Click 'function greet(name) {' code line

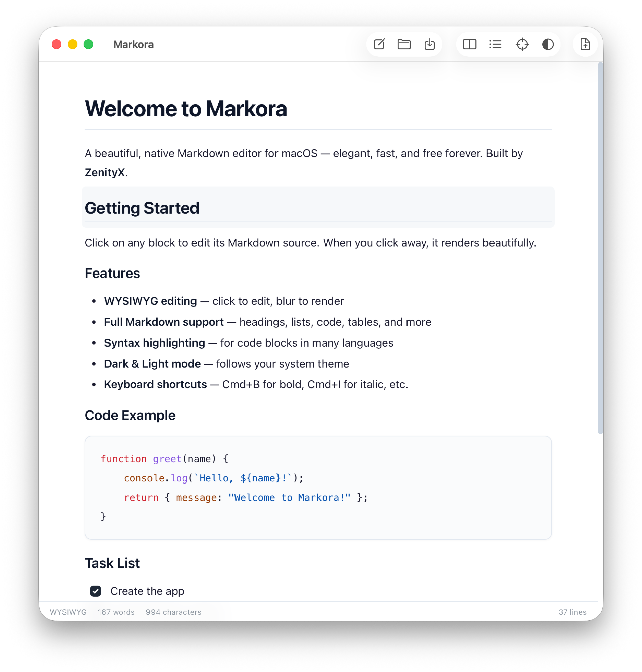pos(165,459)
